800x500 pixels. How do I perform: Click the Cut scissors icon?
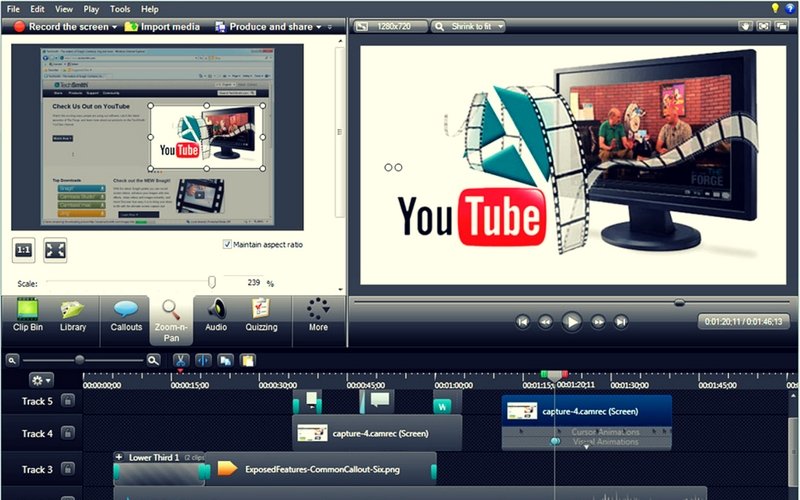click(x=181, y=361)
